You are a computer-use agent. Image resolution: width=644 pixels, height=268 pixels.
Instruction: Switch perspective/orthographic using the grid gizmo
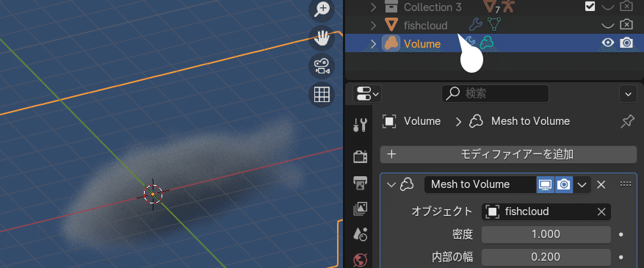pyautogui.click(x=322, y=95)
